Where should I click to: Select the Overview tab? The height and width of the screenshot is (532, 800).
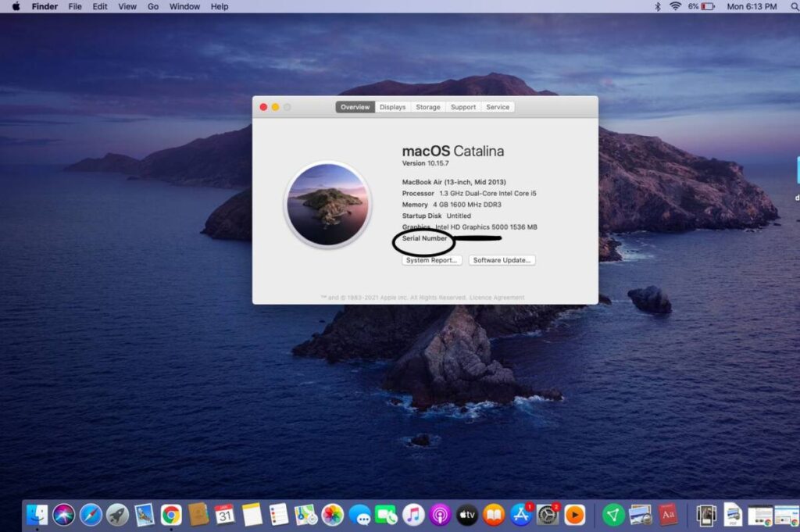[355, 107]
